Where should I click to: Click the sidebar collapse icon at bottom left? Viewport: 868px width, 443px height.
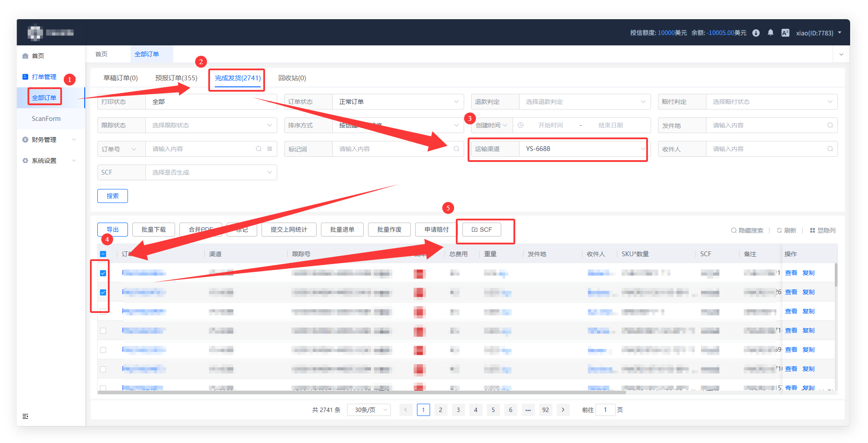click(x=25, y=416)
